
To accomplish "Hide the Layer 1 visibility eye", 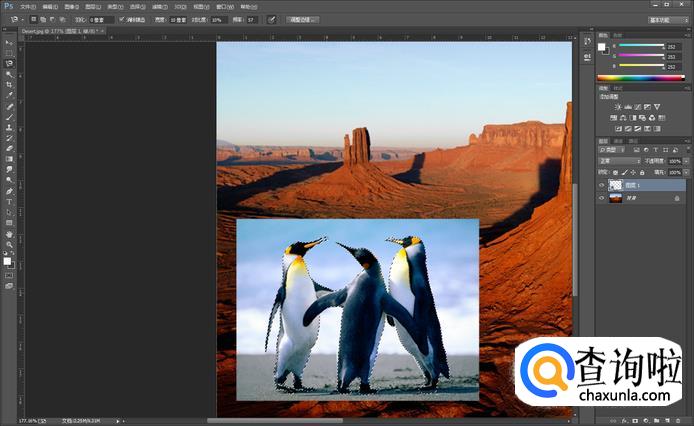I will [602, 185].
